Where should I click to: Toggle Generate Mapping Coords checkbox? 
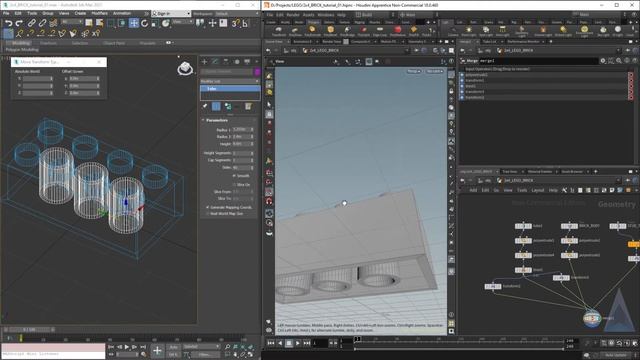click(x=208, y=207)
